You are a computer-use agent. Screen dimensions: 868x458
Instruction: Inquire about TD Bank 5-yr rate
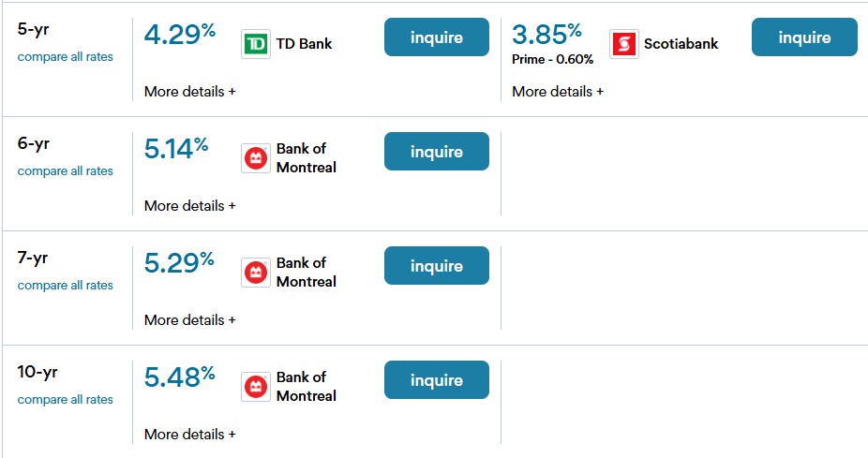(437, 37)
